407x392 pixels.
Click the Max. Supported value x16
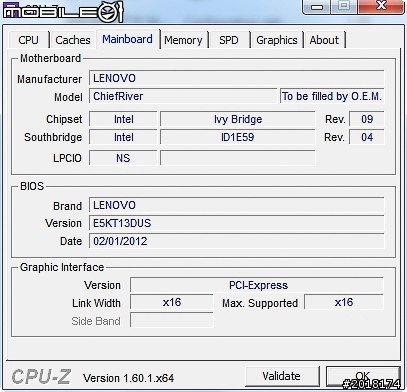pyautogui.click(x=344, y=302)
